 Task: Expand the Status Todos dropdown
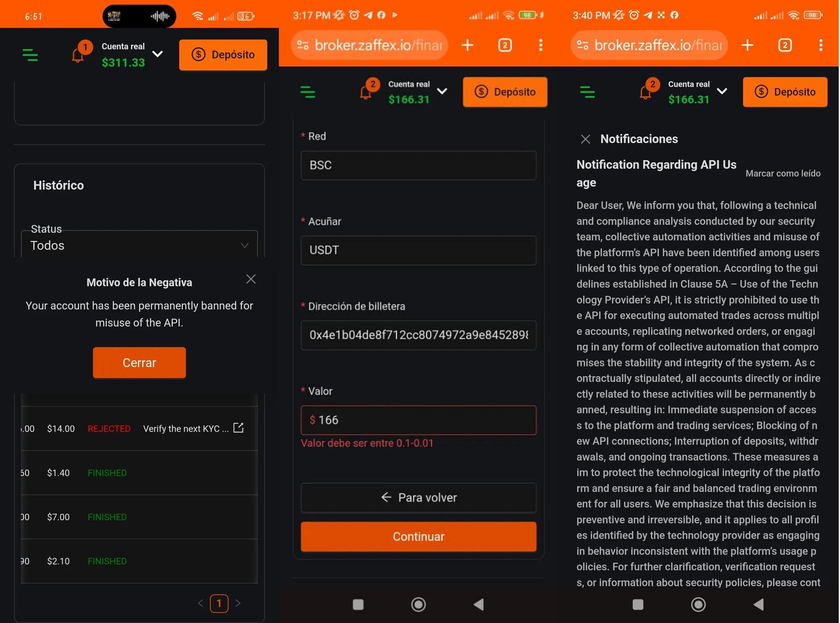[139, 245]
